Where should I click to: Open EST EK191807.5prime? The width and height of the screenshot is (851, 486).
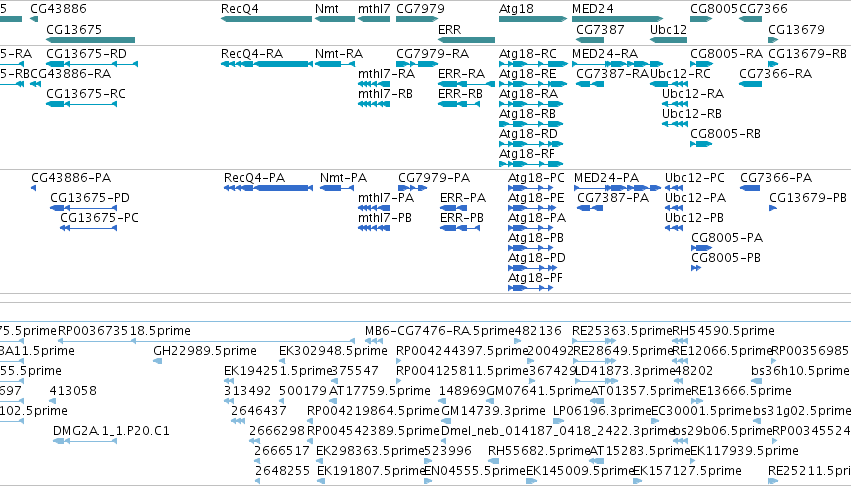pyautogui.click(x=321, y=481)
